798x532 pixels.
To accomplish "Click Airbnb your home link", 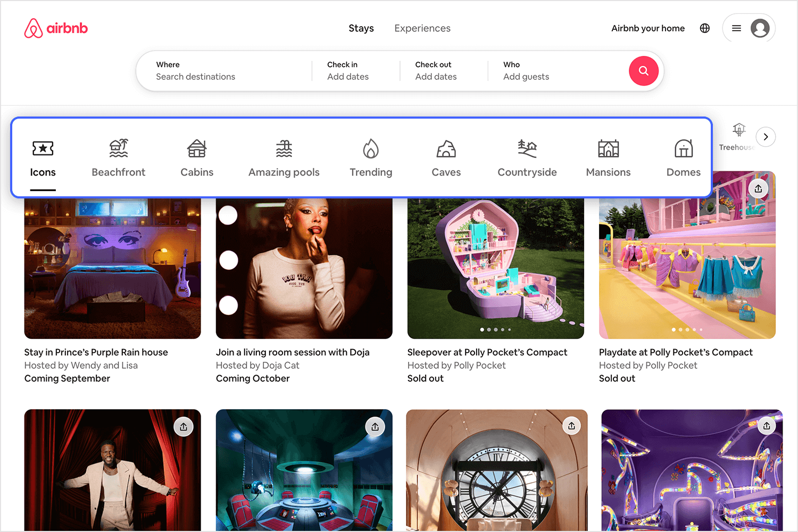I will click(648, 28).
